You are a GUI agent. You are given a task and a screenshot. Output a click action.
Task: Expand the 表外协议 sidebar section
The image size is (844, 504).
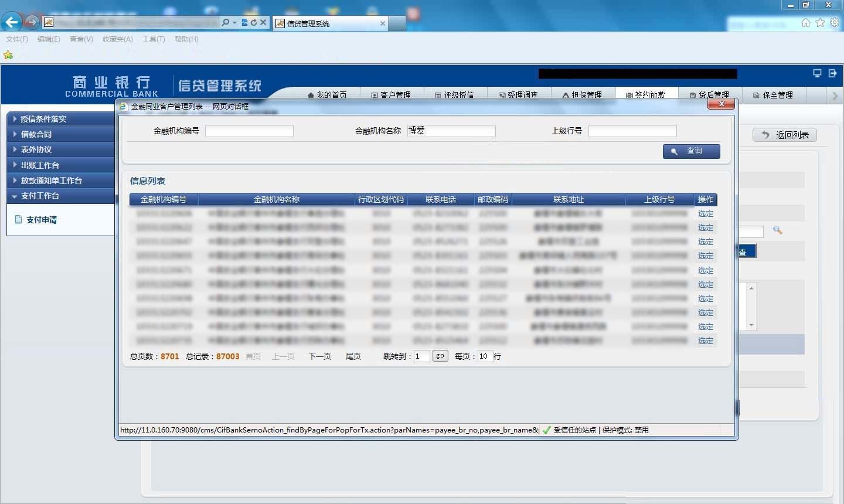pos(61,149)
